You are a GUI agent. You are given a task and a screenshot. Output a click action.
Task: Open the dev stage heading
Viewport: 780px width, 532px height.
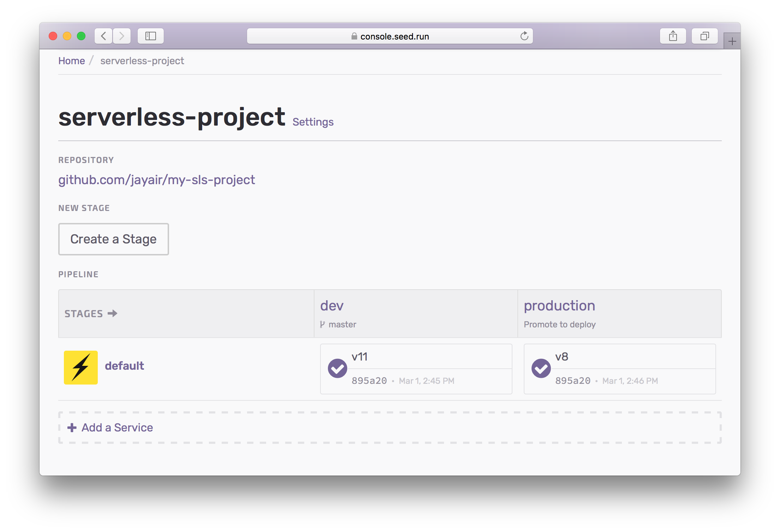point(332,306)
